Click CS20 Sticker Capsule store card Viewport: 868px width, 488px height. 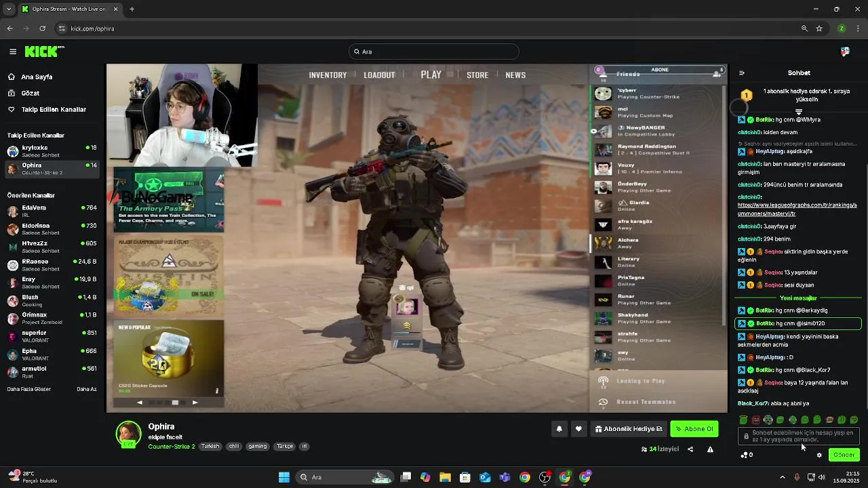click(168, 359)
